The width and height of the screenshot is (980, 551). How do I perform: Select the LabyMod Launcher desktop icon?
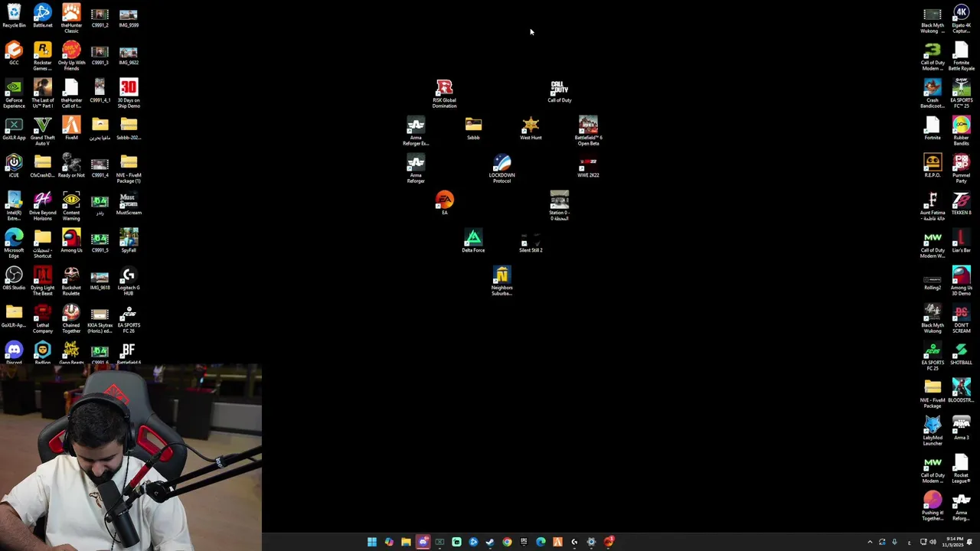(933, 432)
